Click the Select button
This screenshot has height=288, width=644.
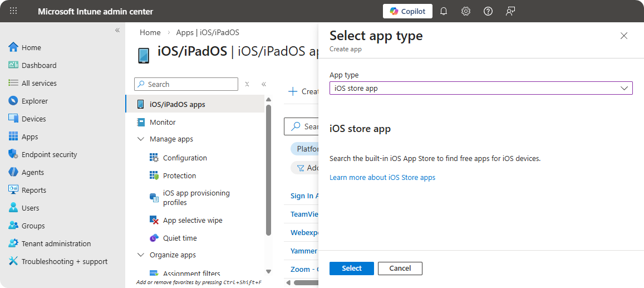click(351, 269)
